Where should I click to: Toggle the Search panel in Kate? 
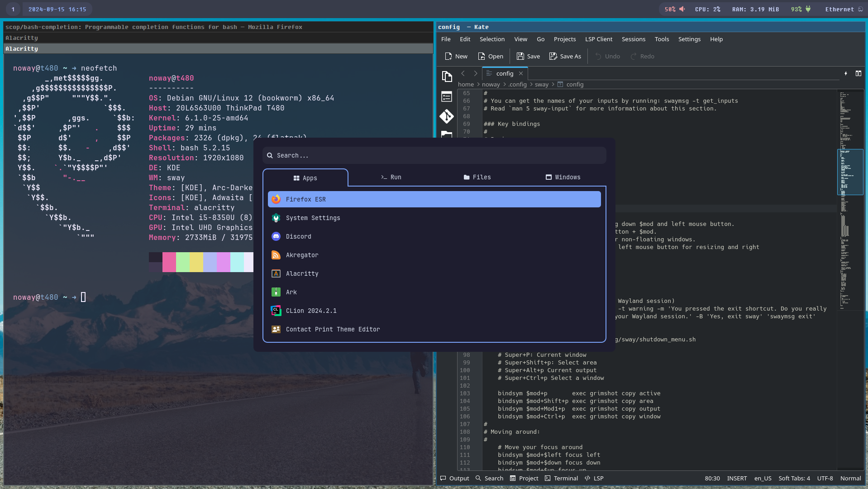(x=489, y=478)
